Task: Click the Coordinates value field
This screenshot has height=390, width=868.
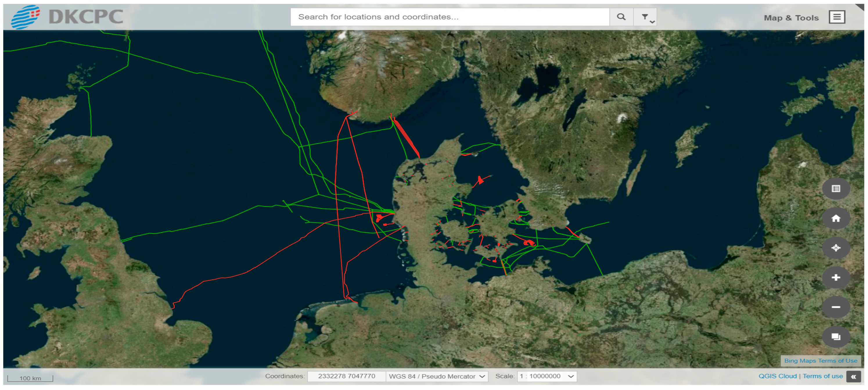Action: pyautogui.click(x=346, y=376)
